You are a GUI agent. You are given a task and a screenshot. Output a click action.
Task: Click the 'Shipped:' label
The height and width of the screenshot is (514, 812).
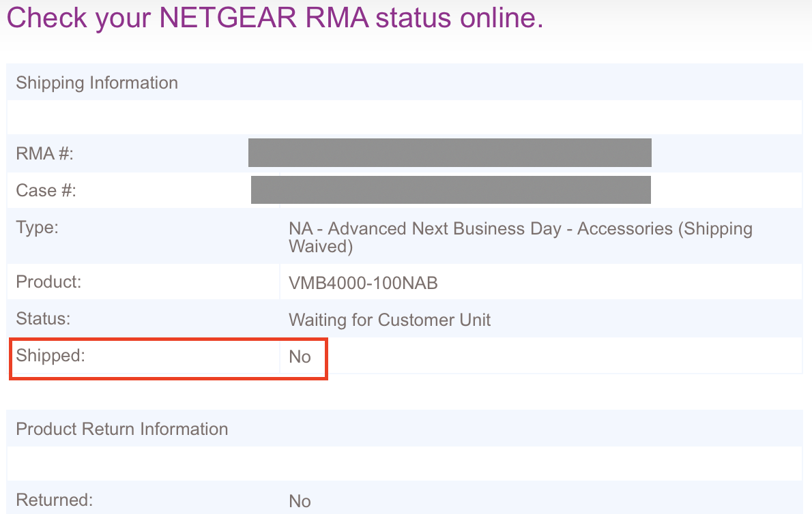click(x=50, y=355)
